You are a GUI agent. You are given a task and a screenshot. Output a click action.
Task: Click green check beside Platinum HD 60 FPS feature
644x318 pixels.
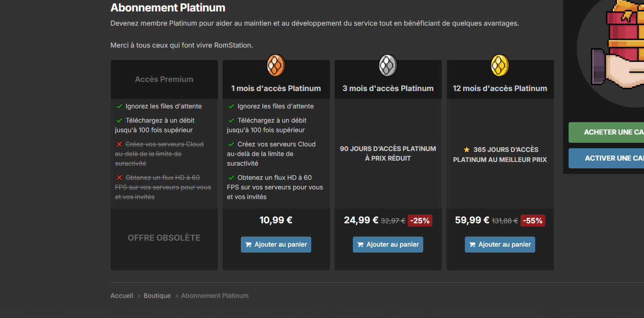click(231, 178)
